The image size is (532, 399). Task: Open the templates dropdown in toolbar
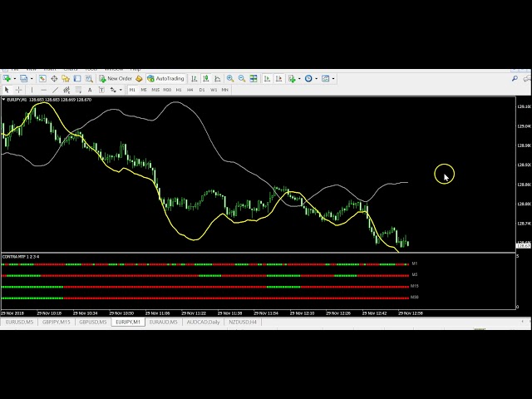[x=333, y=79]
